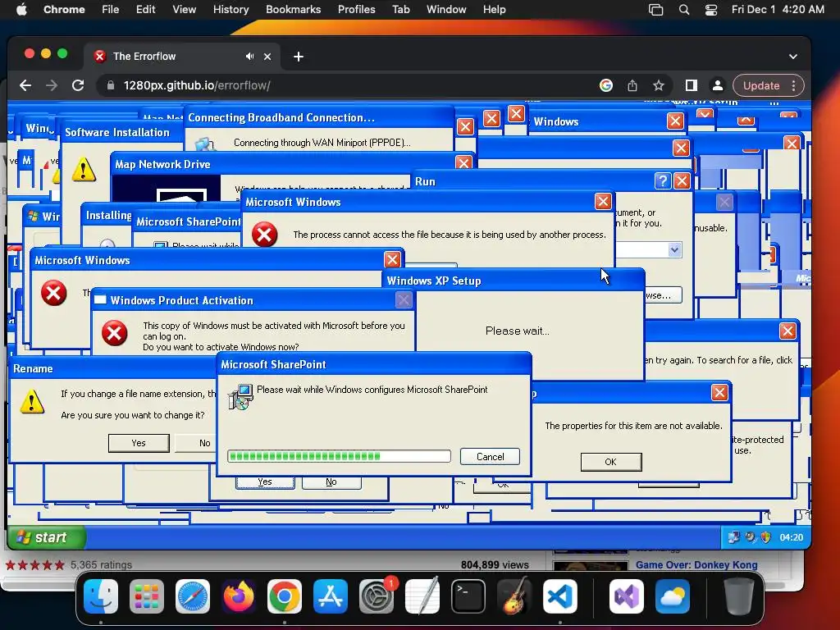This screenshot has width=840, height=630.
Task: Click the Run dialog help question mark
Action: [663, 181]
